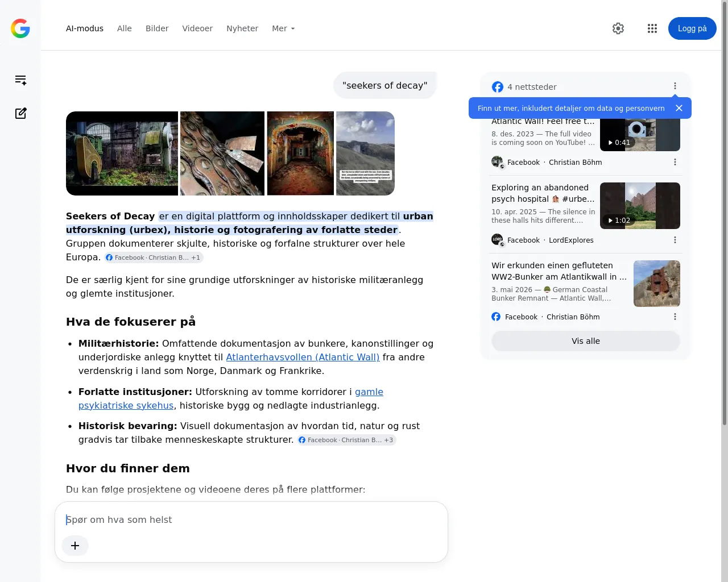Screen dimensions: 728x582
Task: Focus the 'Spør om hva som helst' input
Action: click(251, 519)
